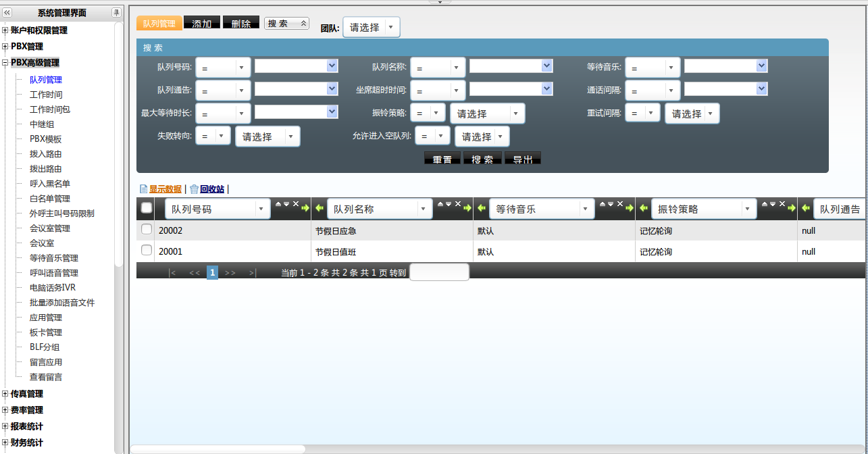Toggle the select-all checkbox in table header
Viewport: 868px width, 454px height.
click(147, 208)
